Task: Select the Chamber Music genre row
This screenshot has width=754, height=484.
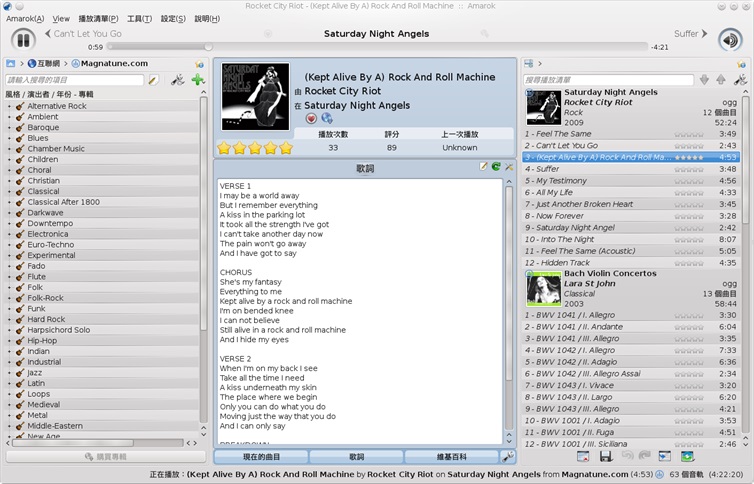Action: coord(102,149)
